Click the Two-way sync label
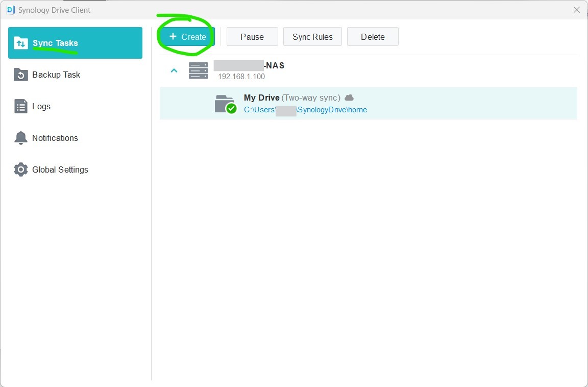588x387 pixels. click(311, 98)
